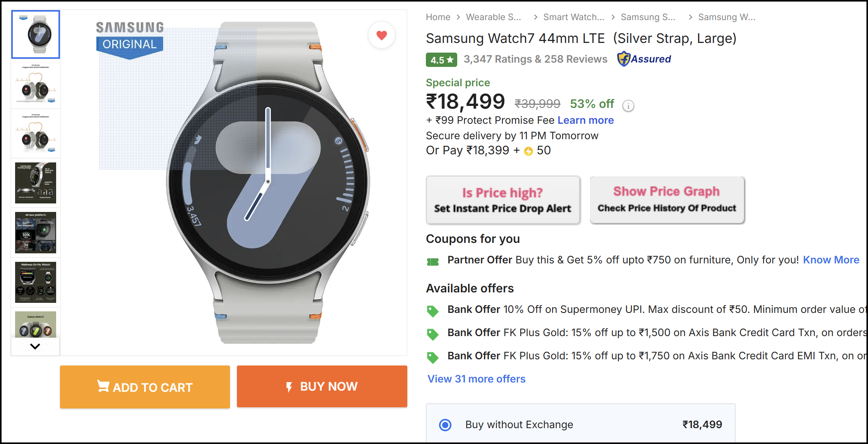Show Price Graph history
The image size is (868, 444).
pyautogui.click(x=667, y=200)
